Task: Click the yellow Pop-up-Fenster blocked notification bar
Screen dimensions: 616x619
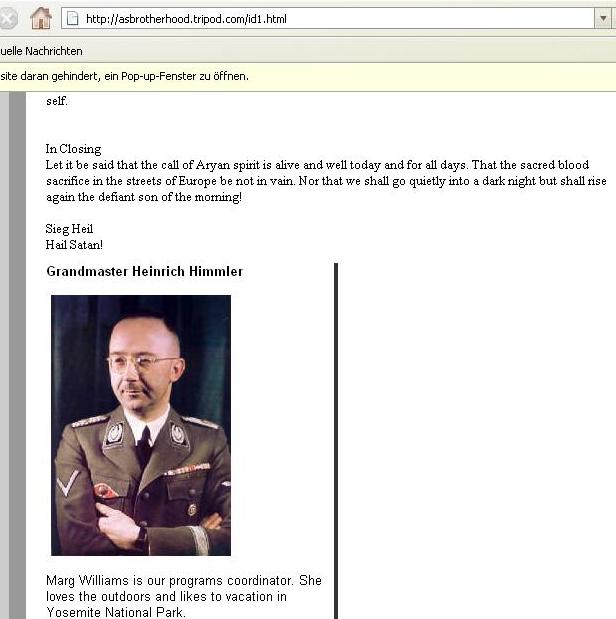Action: (308, 76)
